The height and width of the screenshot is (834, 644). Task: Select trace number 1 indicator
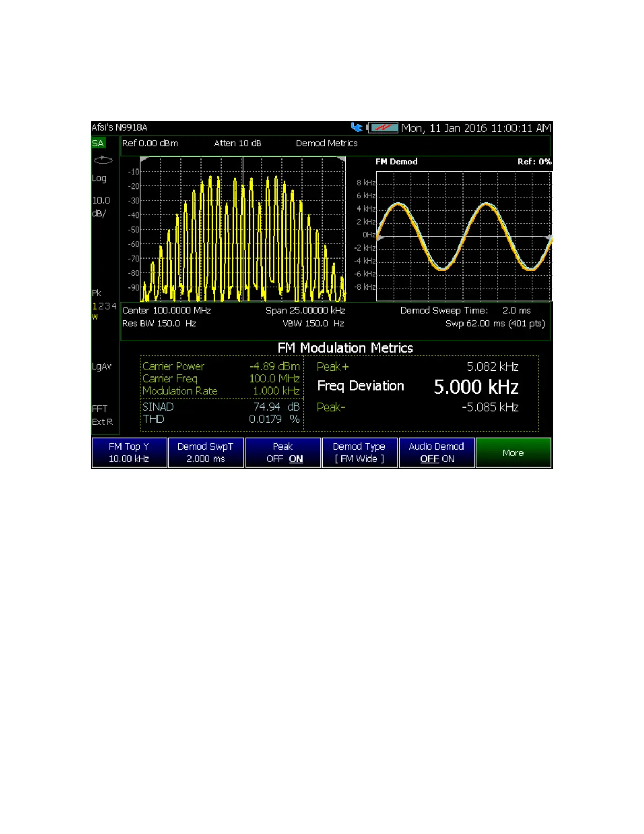point(95,306)
